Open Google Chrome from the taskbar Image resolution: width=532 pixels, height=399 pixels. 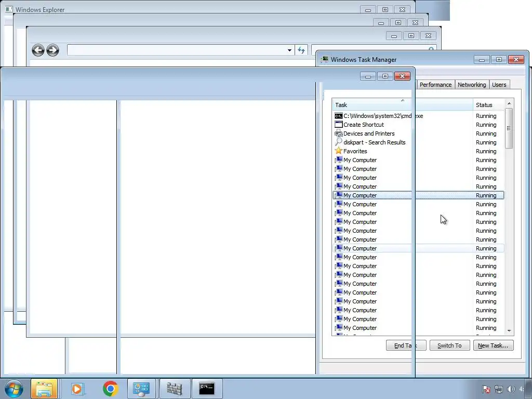click(110, 389)
